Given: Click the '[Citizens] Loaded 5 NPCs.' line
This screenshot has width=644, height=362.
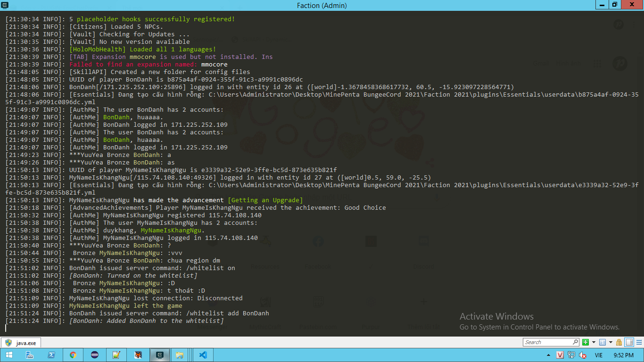Looking at the screenshot, I should [84, 27].
